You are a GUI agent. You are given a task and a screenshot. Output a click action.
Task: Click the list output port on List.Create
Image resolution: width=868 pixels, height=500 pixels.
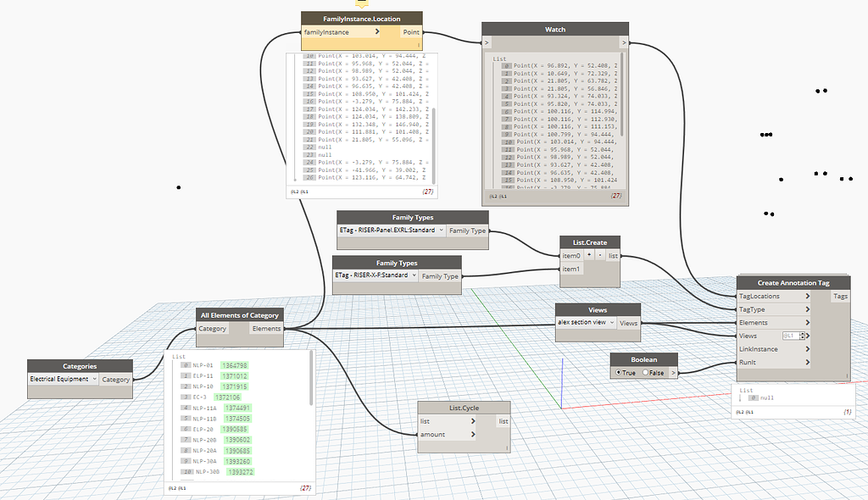point(612,255)
